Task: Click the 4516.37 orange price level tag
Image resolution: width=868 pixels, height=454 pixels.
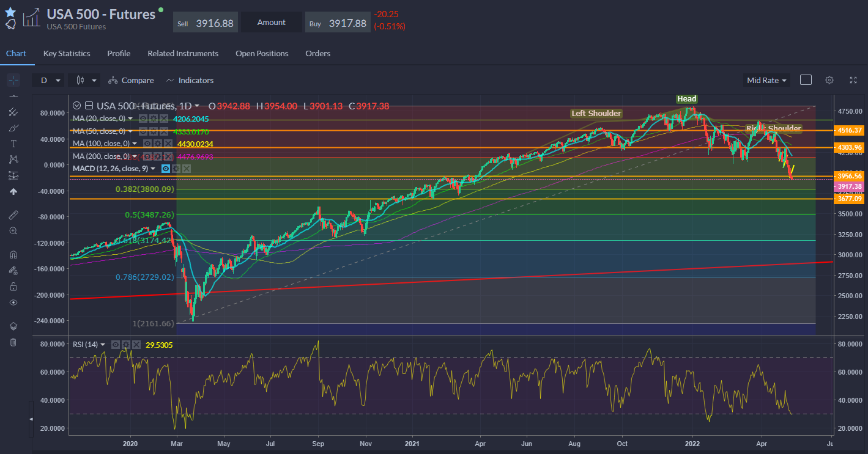Action: point(849,130)
